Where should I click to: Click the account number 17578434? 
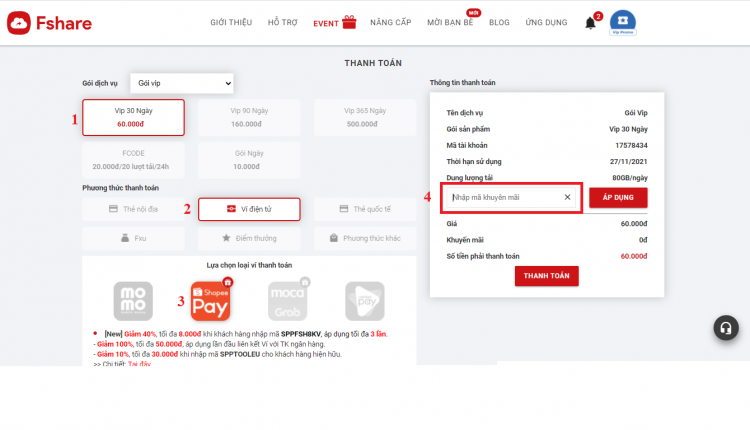point(631,145)
